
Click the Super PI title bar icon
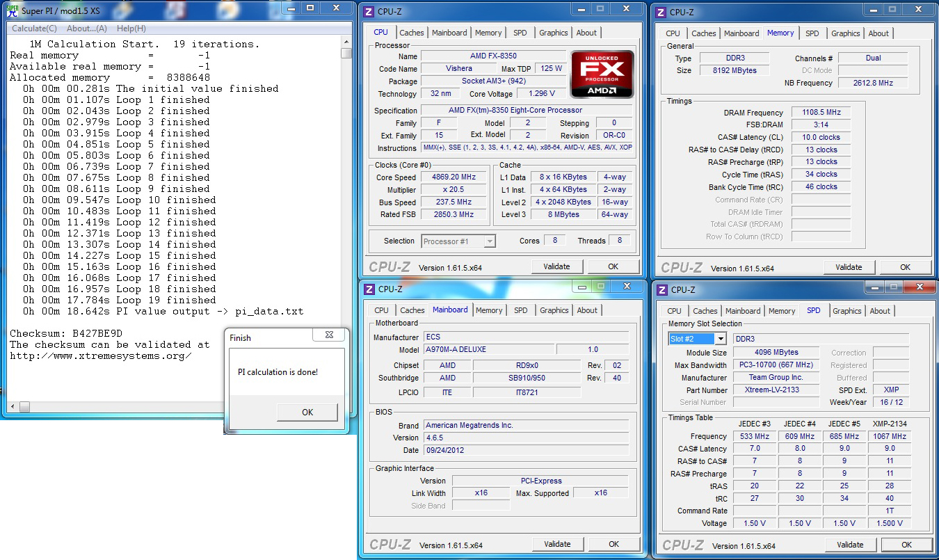click(x=12, y=12)
